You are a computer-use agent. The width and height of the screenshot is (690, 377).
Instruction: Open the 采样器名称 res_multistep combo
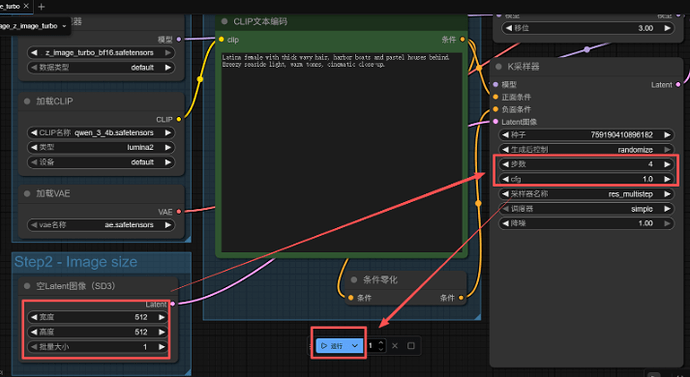point(586,194)
